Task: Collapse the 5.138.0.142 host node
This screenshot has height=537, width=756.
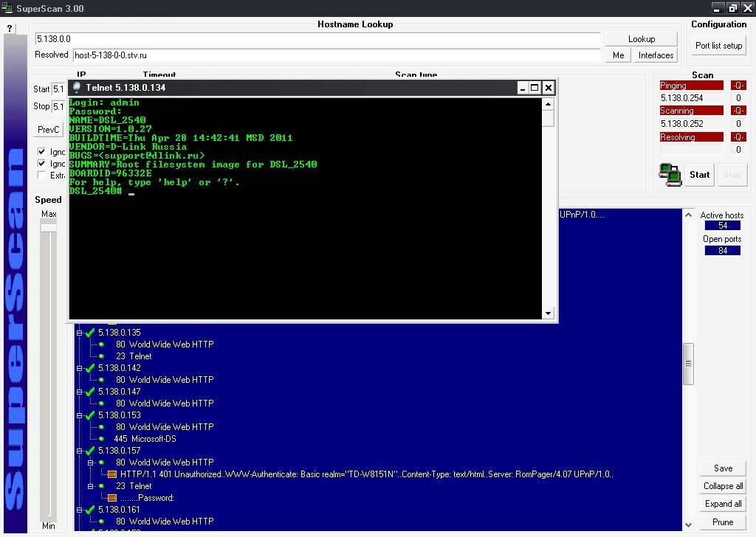Action: (80, 368)
